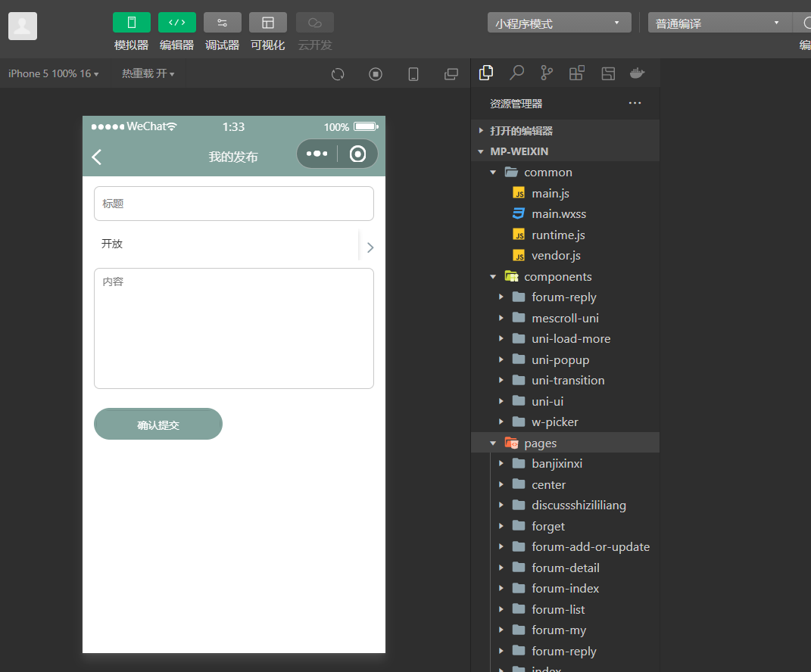Expand forum-reply folder under pages
Viewport: 811px width, 672px height.
click(566, 652)
